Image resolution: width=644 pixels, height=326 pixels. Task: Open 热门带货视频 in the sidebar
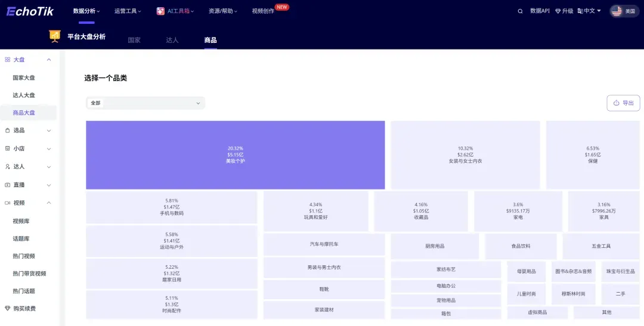[30, 274]
